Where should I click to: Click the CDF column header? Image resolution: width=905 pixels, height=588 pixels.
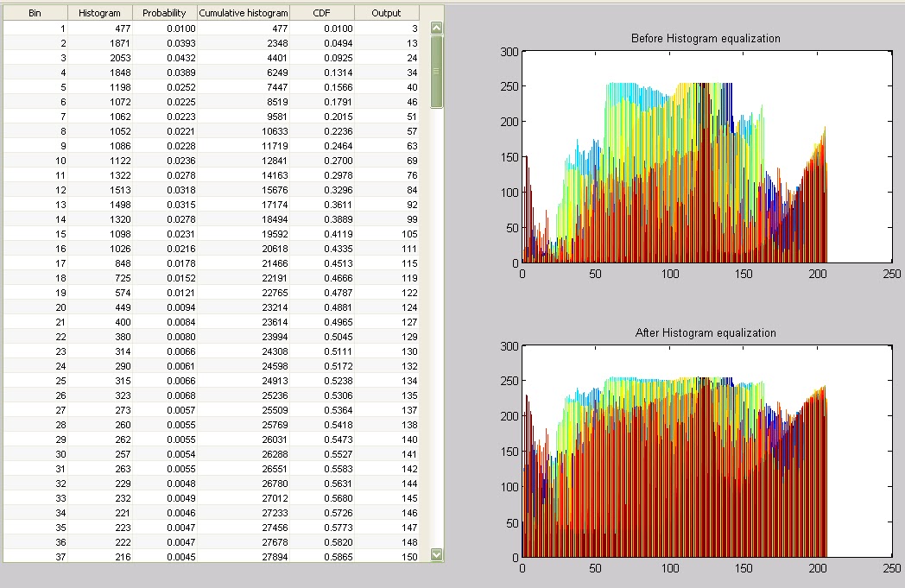tap(321, 12)
